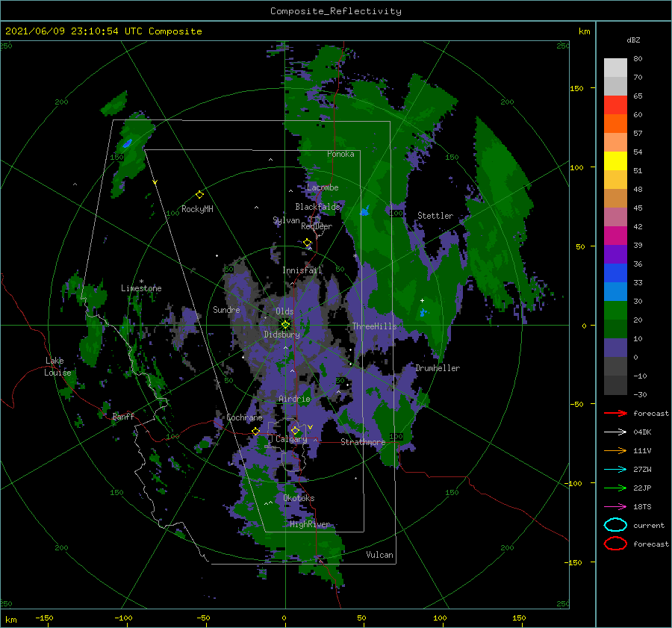Click the Calgary city label
Viewport: 672px width, 628px height.
click(291, 439)
